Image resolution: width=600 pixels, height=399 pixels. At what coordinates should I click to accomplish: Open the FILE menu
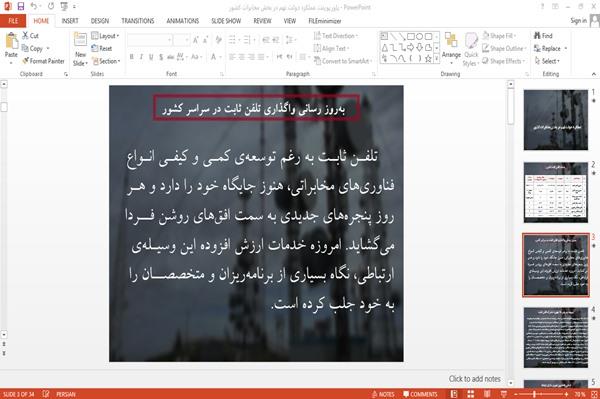pyautogui.click(x=13, y=21)
